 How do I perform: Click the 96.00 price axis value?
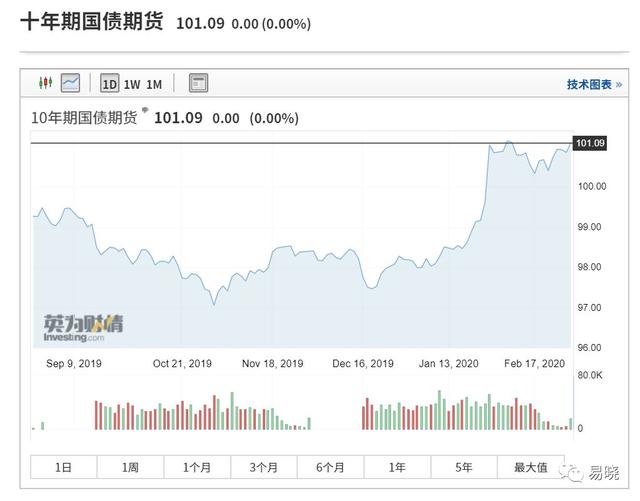pos(589,348)
